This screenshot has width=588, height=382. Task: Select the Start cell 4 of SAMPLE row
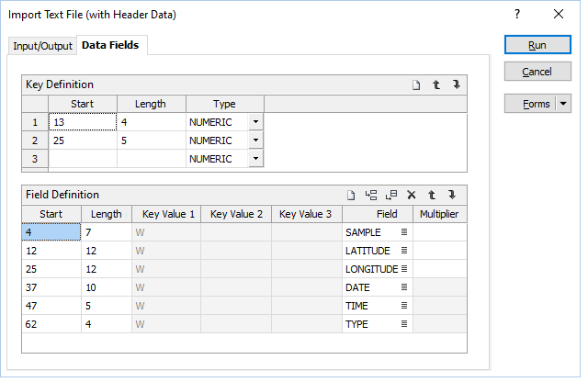point(51,232)
